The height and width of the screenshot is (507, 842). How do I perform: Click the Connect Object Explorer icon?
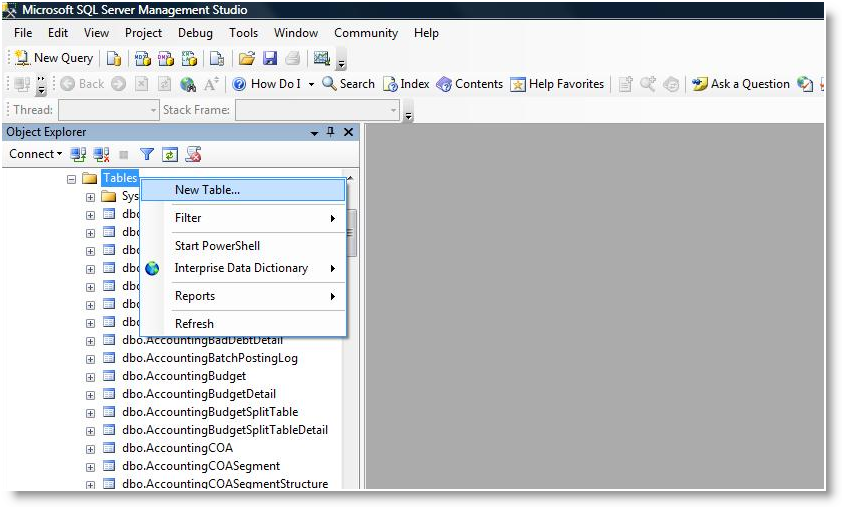point(78,154)
